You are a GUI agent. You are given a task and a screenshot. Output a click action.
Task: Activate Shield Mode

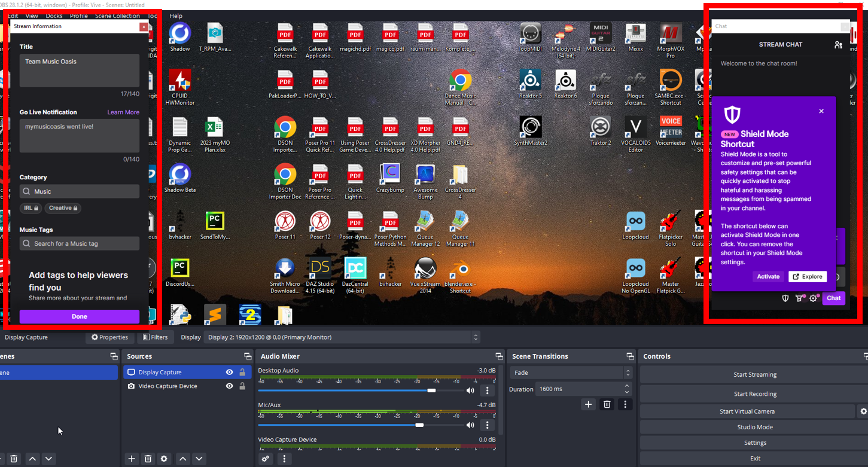768,276
